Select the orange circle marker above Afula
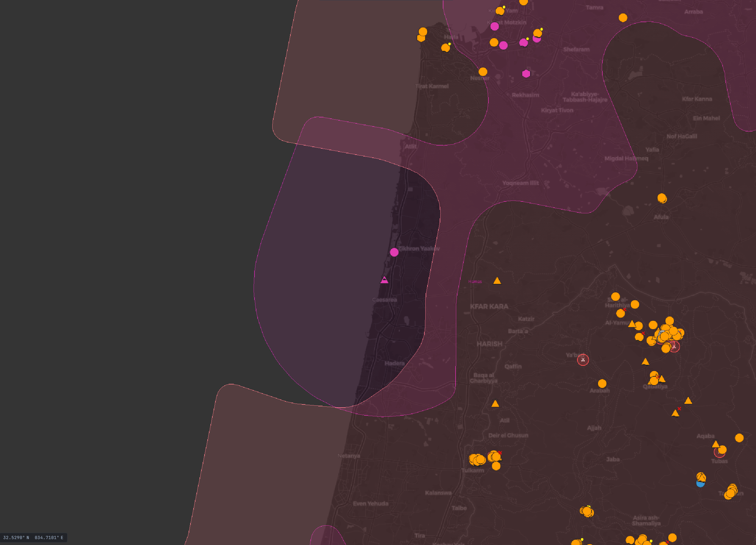 [662, 198]
